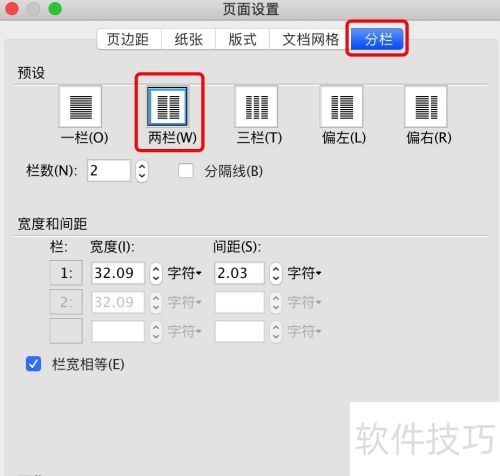Open the 文档网格 tab
Image resolution: width=500 pixels, height=476 pixels.
(x=310, y=39)
